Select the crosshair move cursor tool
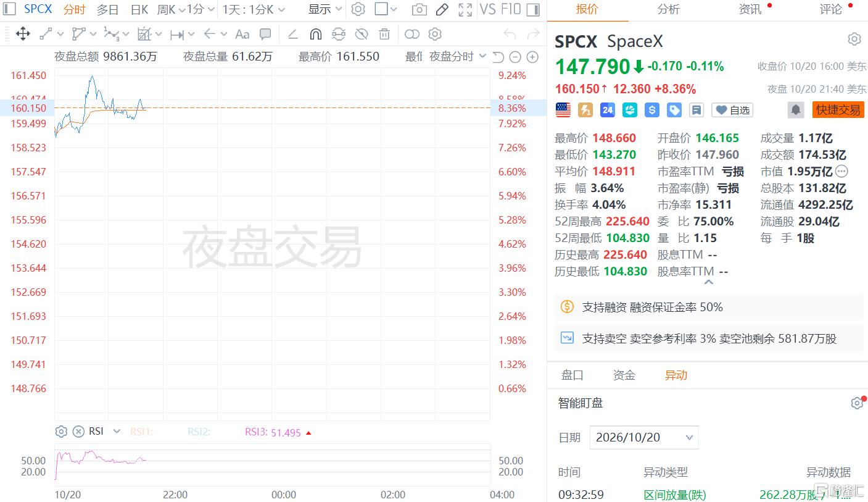This screenshot has height=502, width=868. tap(23, 34)
